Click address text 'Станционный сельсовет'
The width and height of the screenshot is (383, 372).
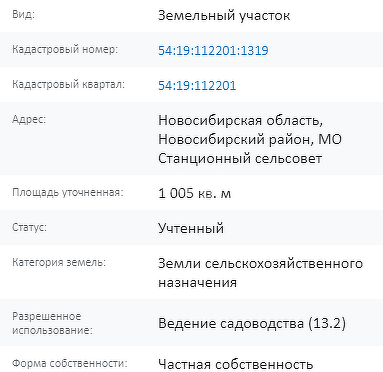click(240, 158)
